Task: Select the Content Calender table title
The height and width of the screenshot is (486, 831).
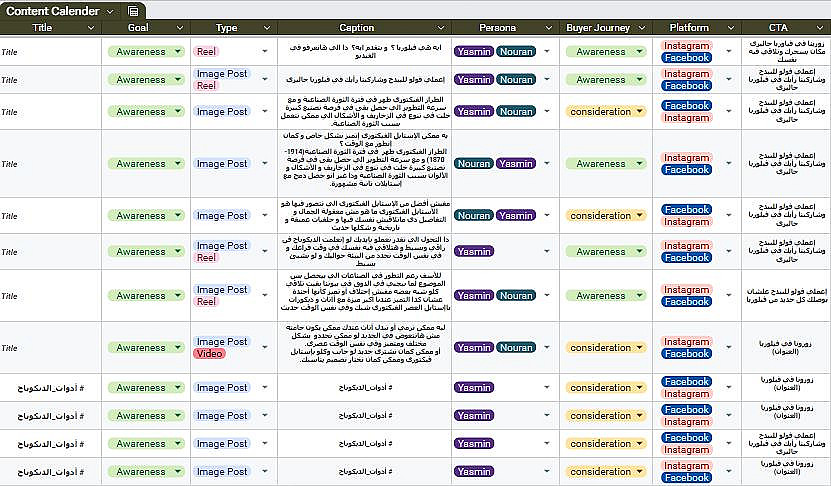Action: click(x=52, y=11)
